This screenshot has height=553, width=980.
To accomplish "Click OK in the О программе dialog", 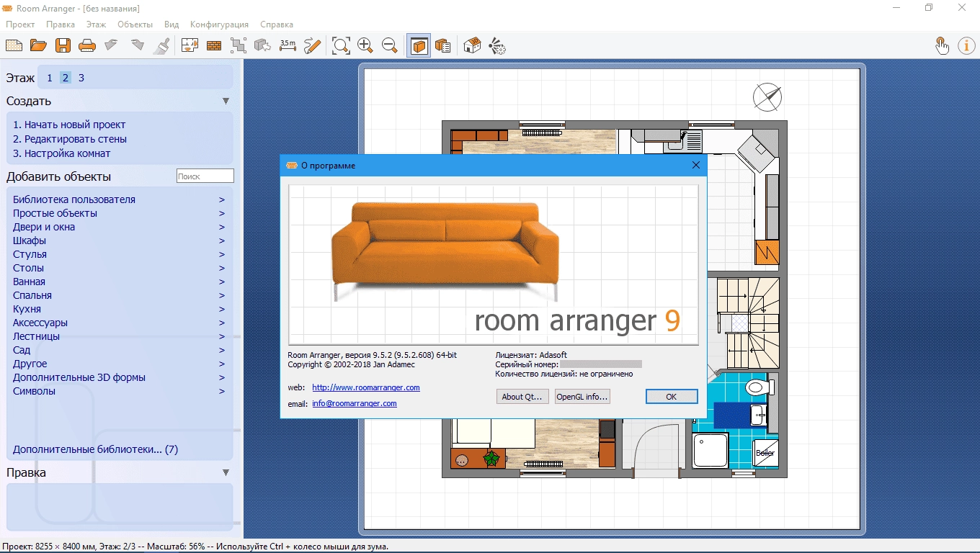I will coord(672,397).
